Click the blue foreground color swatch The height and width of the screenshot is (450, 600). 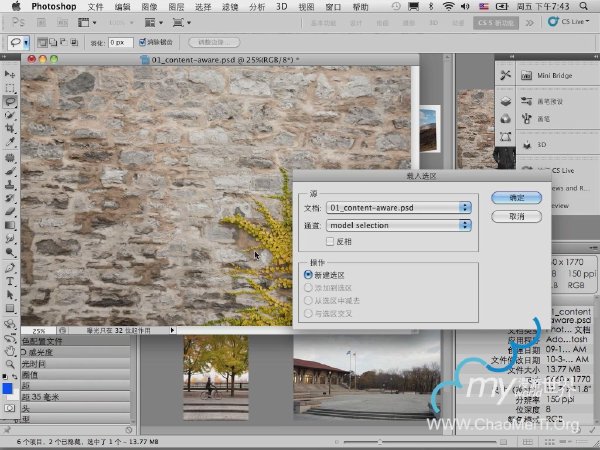click(7, 388)
